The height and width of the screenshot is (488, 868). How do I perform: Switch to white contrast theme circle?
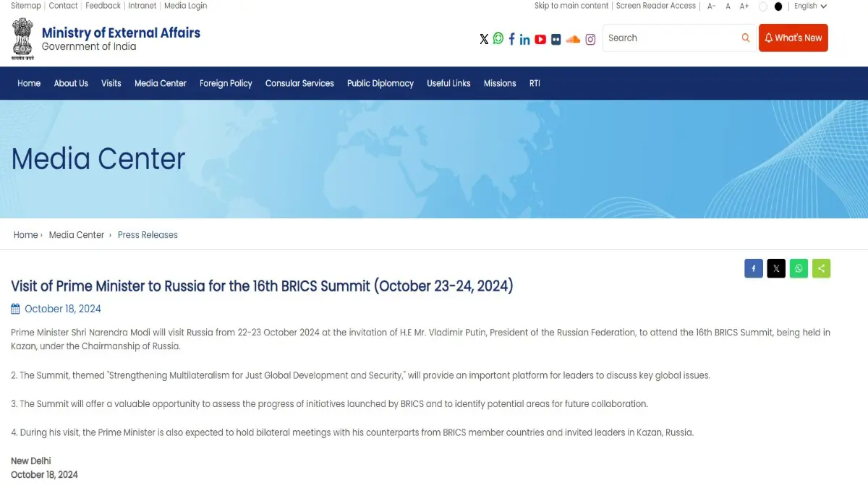click(762, 7)
